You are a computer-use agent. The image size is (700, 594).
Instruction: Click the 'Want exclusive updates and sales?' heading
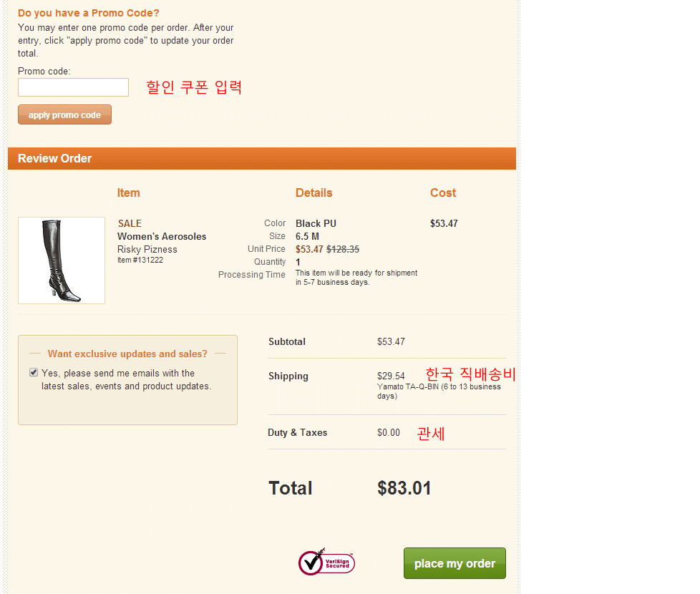pyautogui.click(x=127, y=354)
